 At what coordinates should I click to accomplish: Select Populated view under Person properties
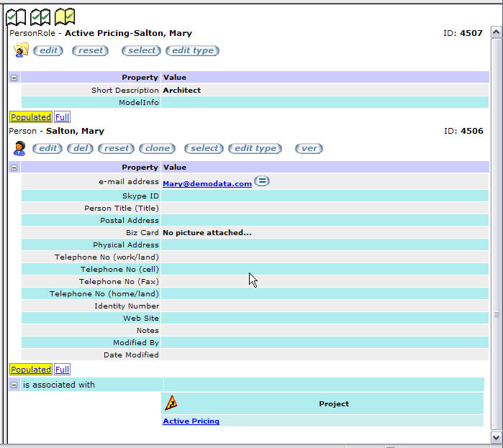point(30,370)
